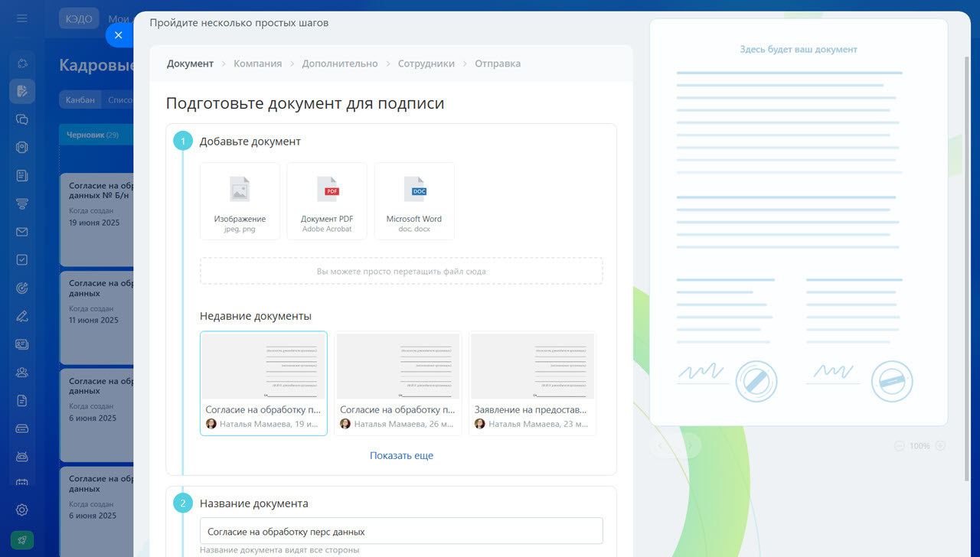Select recent Заявление на предостав… document

pos(533,383)
